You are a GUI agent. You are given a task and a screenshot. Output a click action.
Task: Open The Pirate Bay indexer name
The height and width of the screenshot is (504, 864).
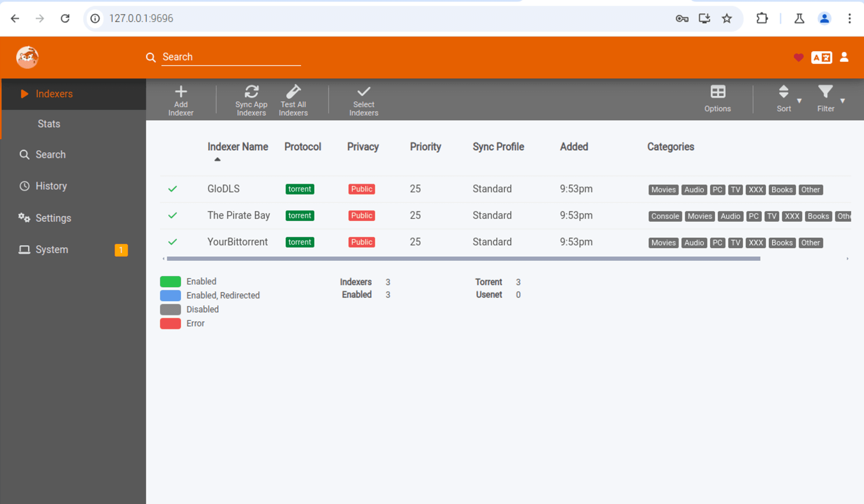(x=238, y=215)
